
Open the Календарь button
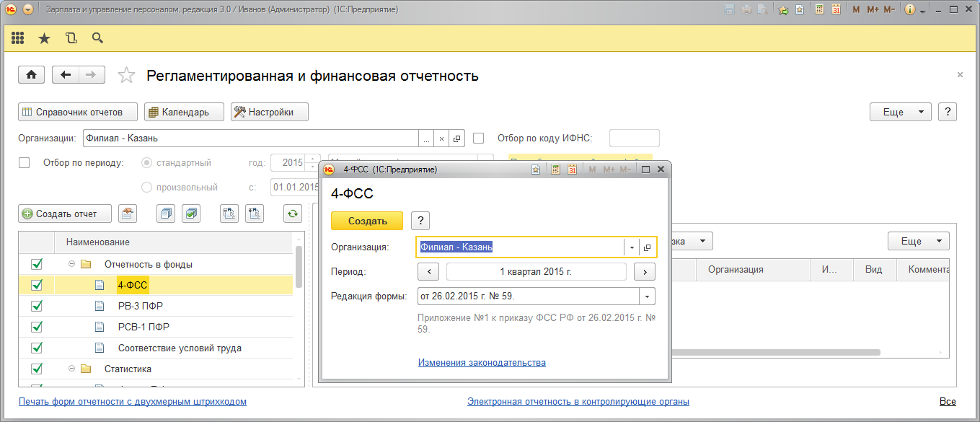tap(185, 112)
